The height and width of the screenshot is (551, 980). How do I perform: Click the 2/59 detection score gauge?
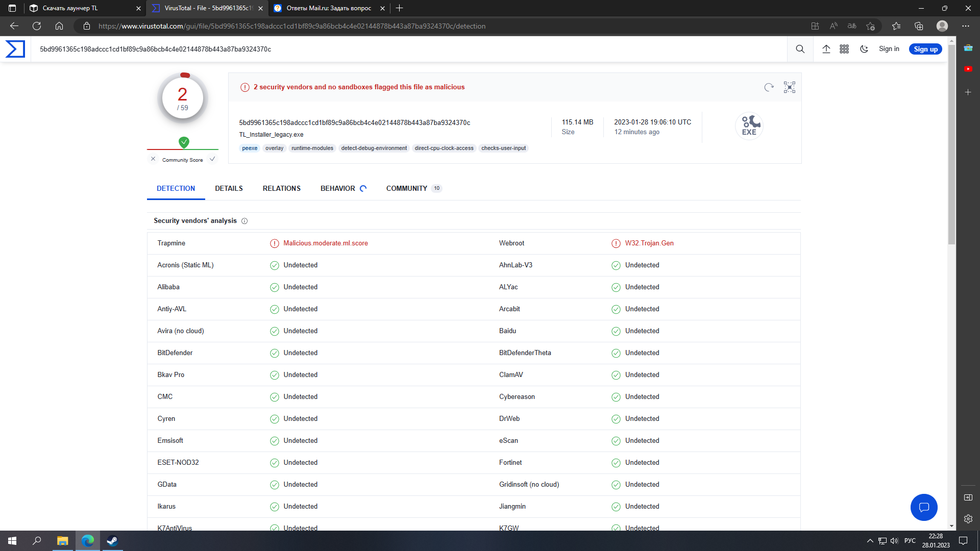pyautogui.click(x=183, y=98)
